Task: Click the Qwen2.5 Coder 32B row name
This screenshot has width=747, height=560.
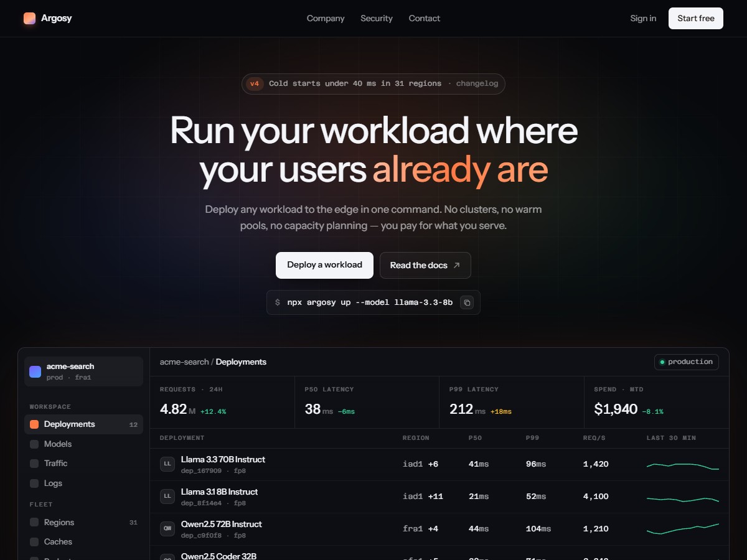Action: pos(218,556)
